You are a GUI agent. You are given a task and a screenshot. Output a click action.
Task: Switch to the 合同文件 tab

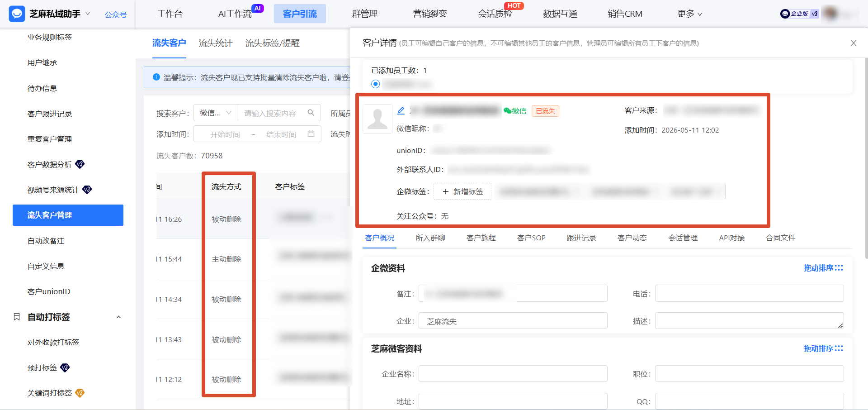781,238
